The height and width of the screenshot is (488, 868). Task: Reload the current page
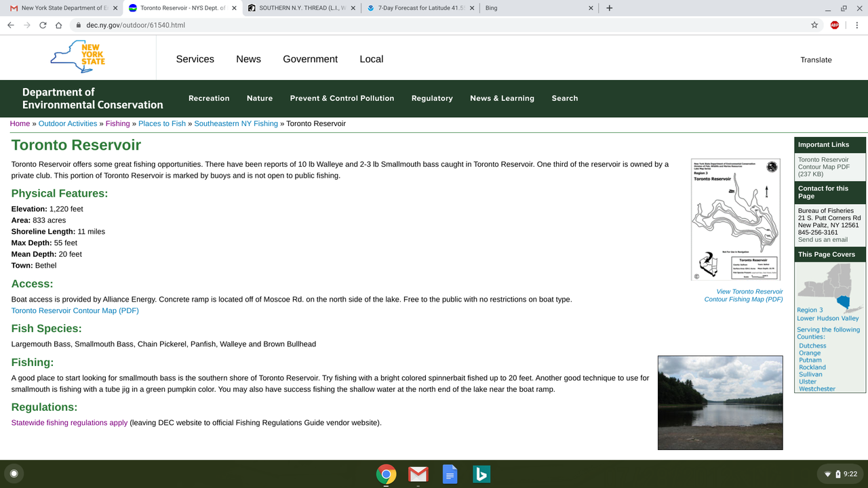[x=42, y=23]
